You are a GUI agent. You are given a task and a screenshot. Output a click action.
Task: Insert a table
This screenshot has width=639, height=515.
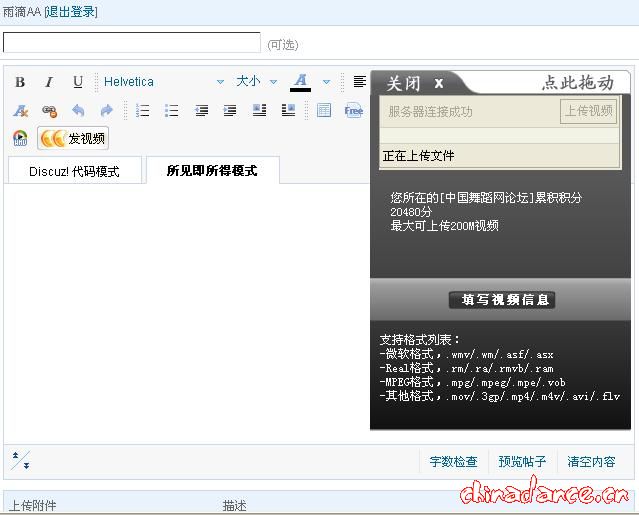pos(324,110)
